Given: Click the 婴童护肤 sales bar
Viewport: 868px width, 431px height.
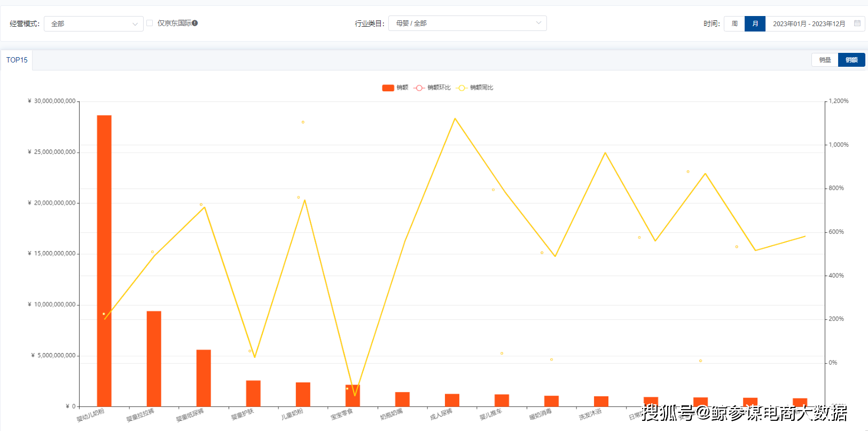Looking at the screenshot, I should pyautogui.click(x=253, y=394).
